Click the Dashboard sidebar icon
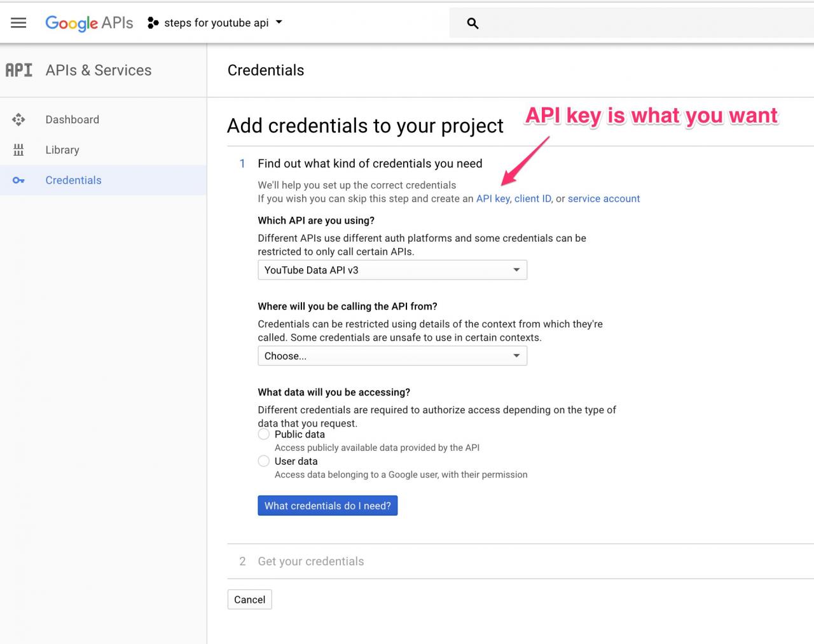The width and height of the screenshot is (814, 644). [18, 120]
